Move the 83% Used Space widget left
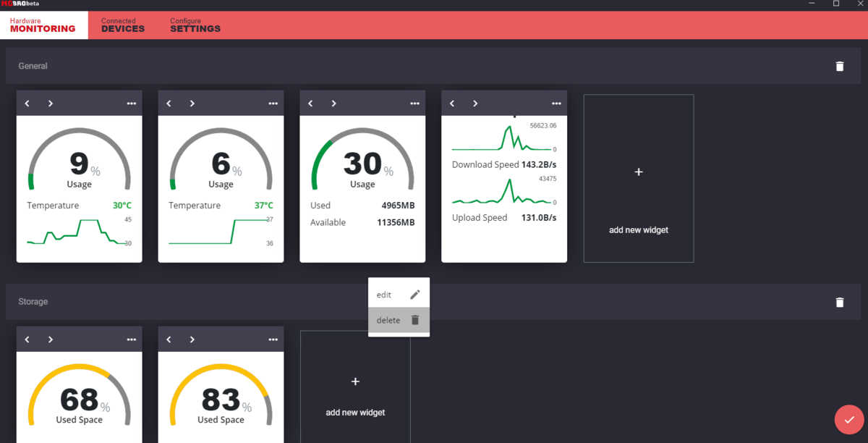Screen dimensions: 868x443 point(169,339)
